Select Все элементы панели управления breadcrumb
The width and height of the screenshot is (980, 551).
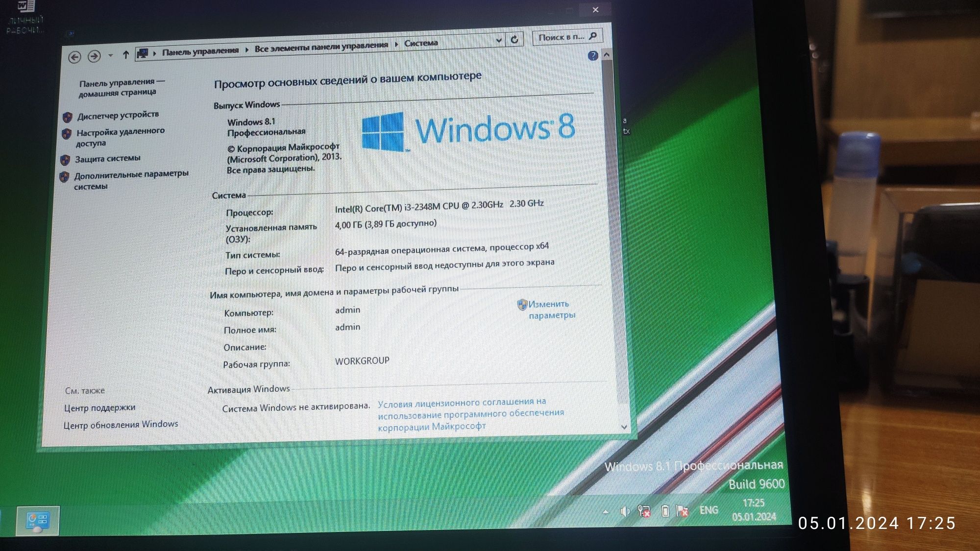(x=321, y=47)
